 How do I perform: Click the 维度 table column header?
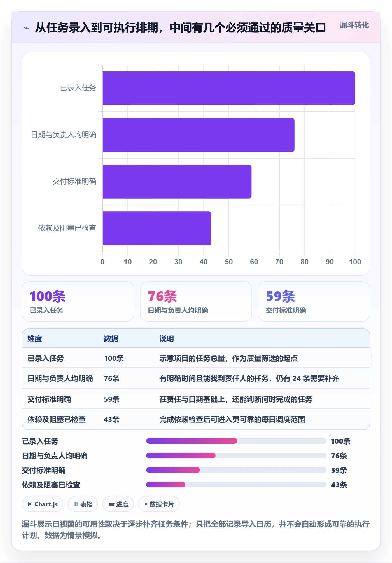point(35,339)
